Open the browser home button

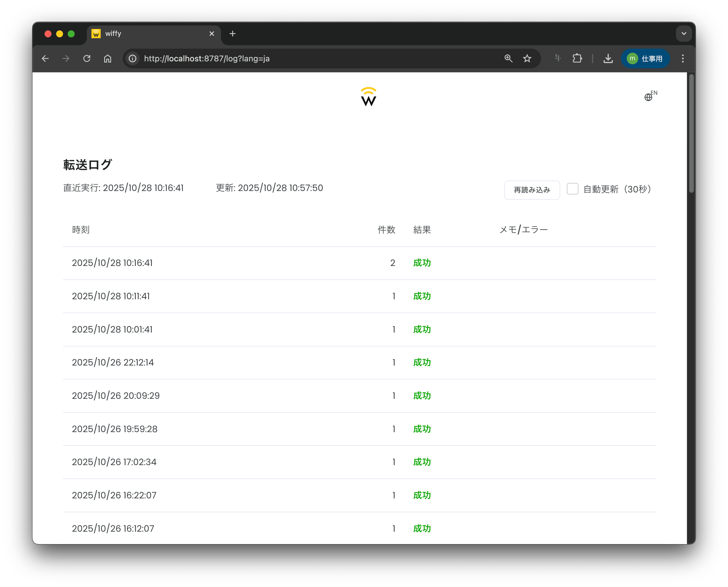(107, 58)
